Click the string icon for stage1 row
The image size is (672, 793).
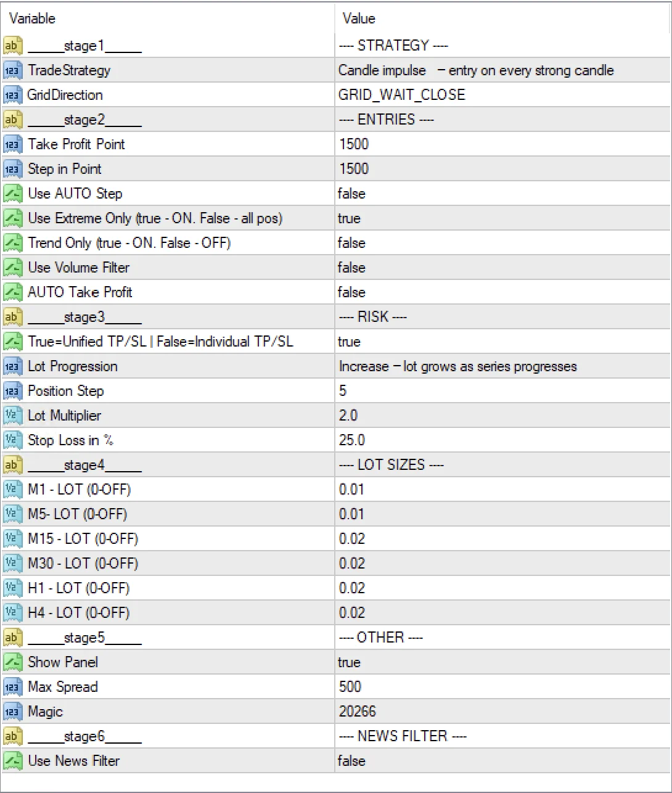click(x=13, y=46)
